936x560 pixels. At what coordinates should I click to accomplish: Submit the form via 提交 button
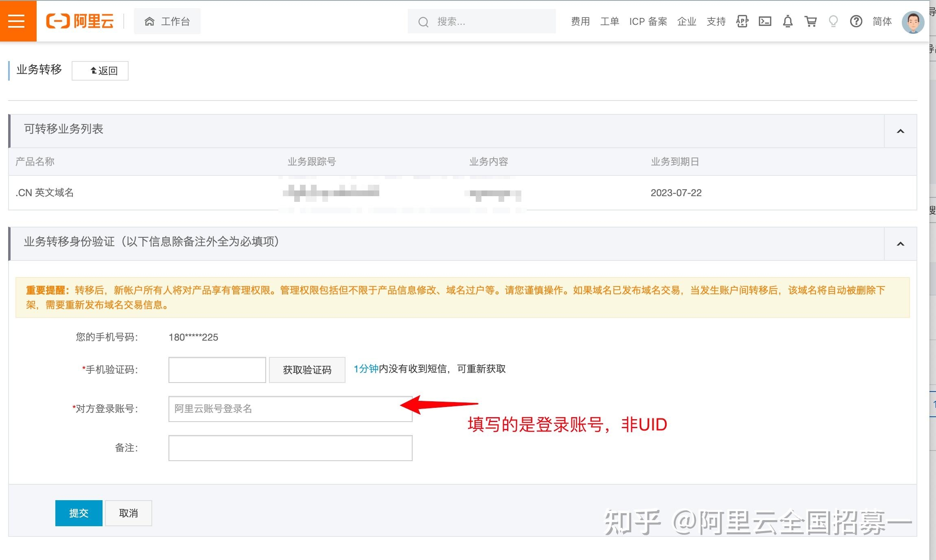point(79,513)
